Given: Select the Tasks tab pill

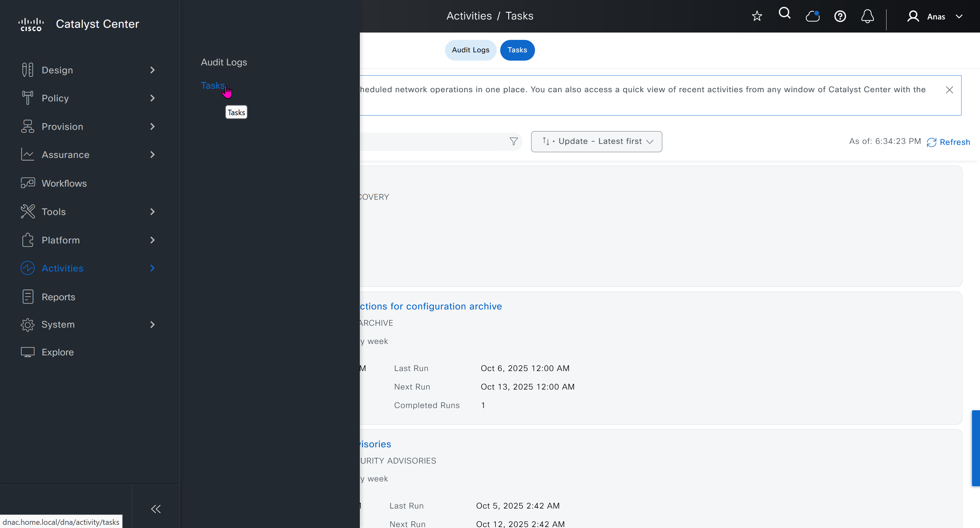Looking at the screenshot, I should [x=517, y=50].
